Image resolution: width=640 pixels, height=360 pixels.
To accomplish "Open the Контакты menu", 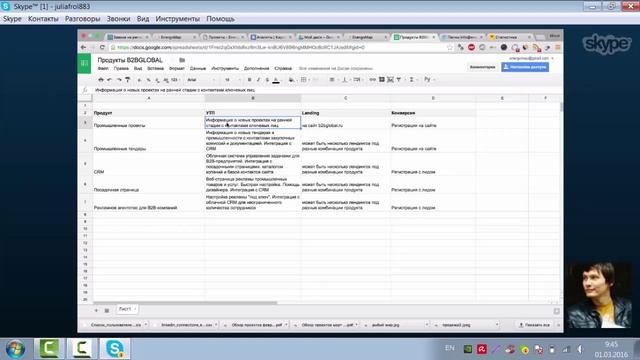I will point(43,19).
